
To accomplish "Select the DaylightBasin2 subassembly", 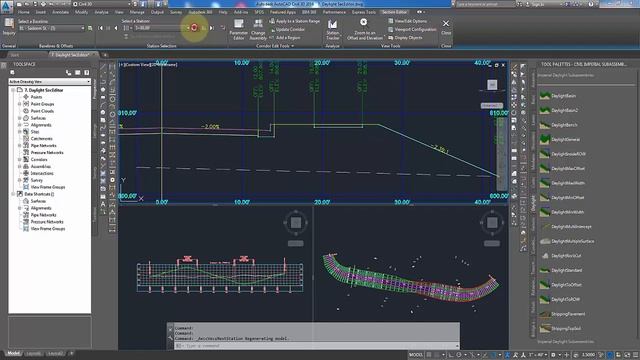I will click(x=559, y=110).
